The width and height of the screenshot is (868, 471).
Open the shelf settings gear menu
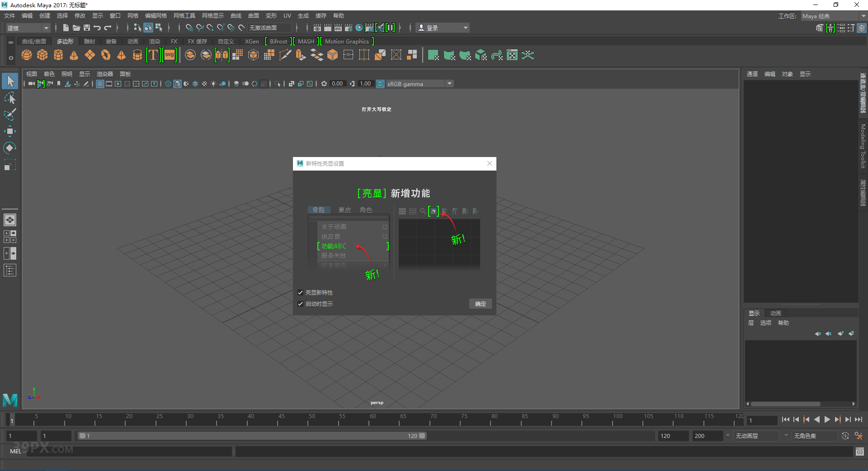click(x=11, y=58)
